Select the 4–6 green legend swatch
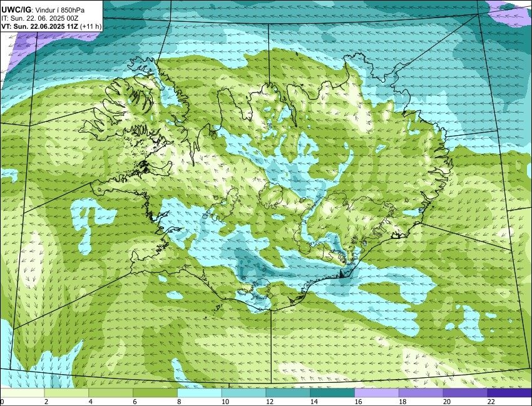This screenshot has height=406, width=532. coord(111,393)
